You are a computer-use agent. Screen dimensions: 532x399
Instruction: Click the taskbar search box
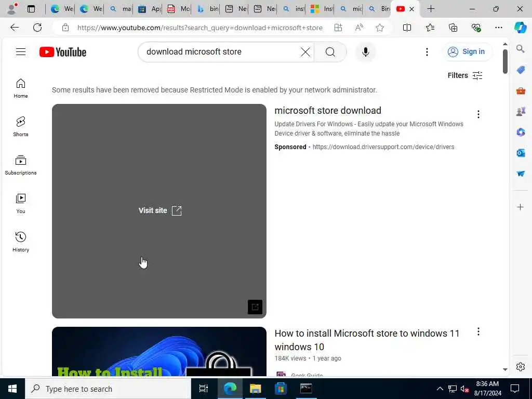(x=108, y=389)
